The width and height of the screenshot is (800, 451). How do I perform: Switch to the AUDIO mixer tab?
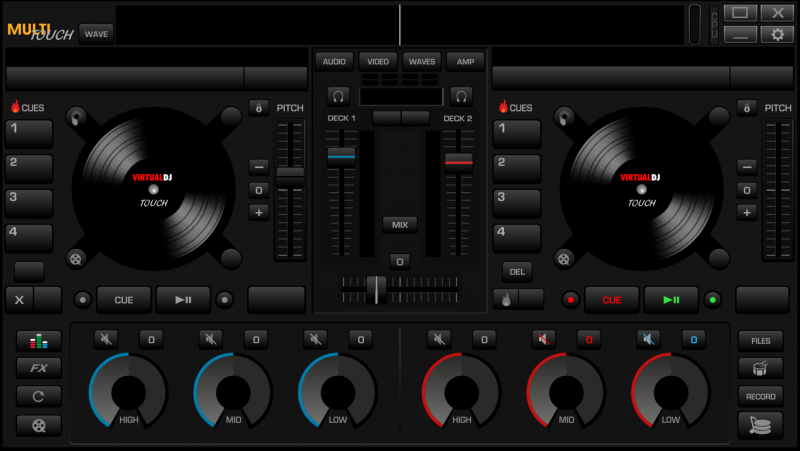pyautogui.click(x=334, y=62)
